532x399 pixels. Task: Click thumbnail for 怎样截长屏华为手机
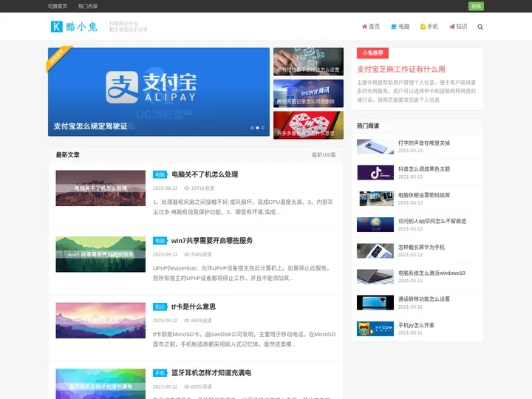(375, 250)
